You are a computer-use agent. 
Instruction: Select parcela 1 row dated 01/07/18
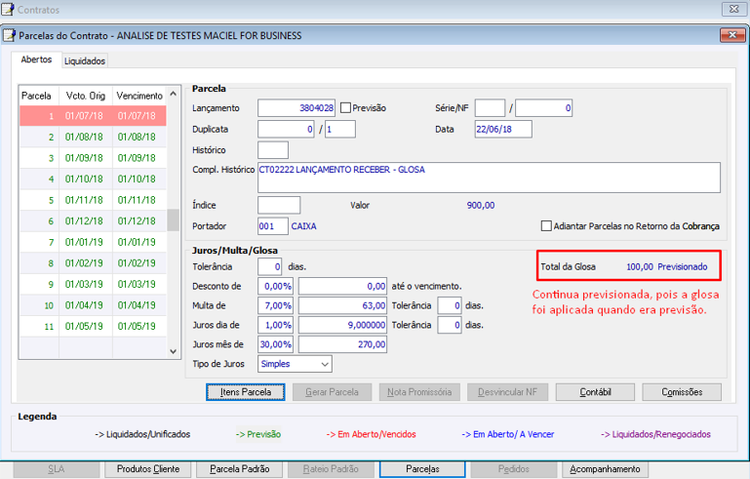93,116
